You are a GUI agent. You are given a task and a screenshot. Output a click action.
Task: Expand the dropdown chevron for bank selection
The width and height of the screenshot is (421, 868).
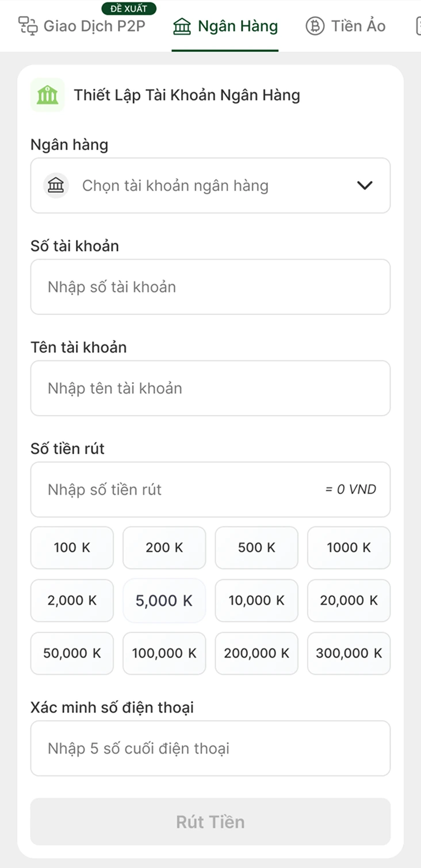click(365, 186)
